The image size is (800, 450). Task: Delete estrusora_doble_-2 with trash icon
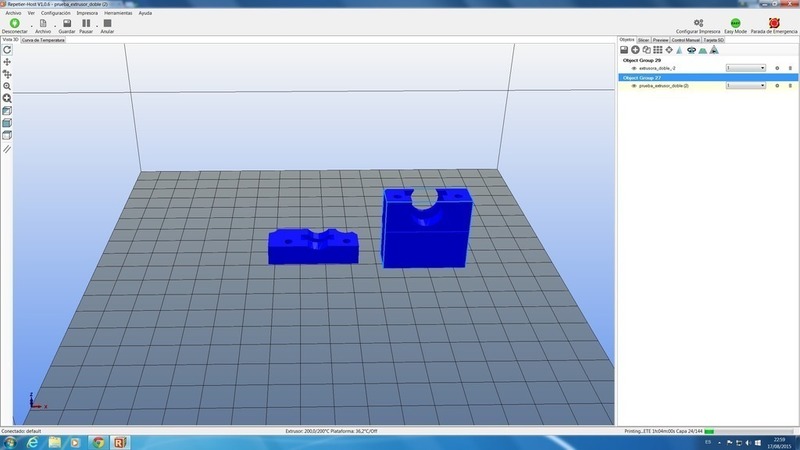(789, 68)
